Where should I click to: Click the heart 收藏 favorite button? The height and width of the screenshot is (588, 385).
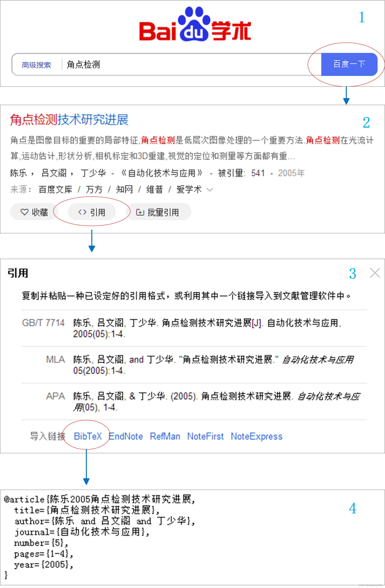(34, 212)
